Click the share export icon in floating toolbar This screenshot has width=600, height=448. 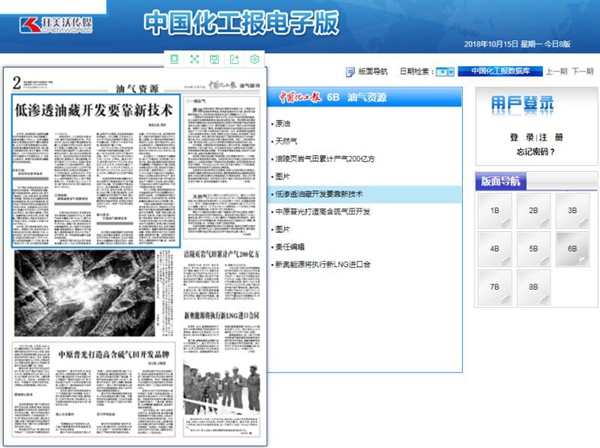click(x=235, y=60)
